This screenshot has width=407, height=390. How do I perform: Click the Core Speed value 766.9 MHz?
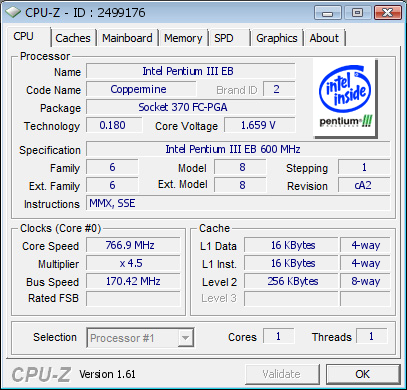tap(133, 245)
